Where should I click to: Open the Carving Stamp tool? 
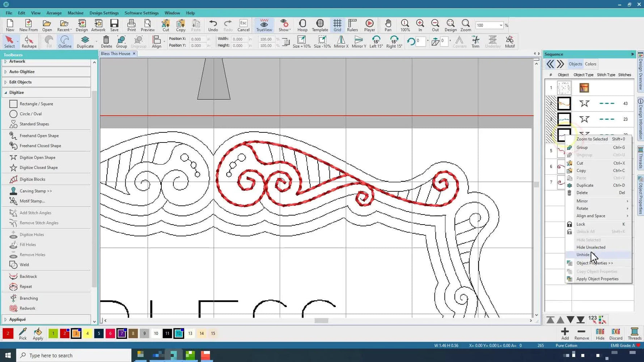(x=36, y=191)
